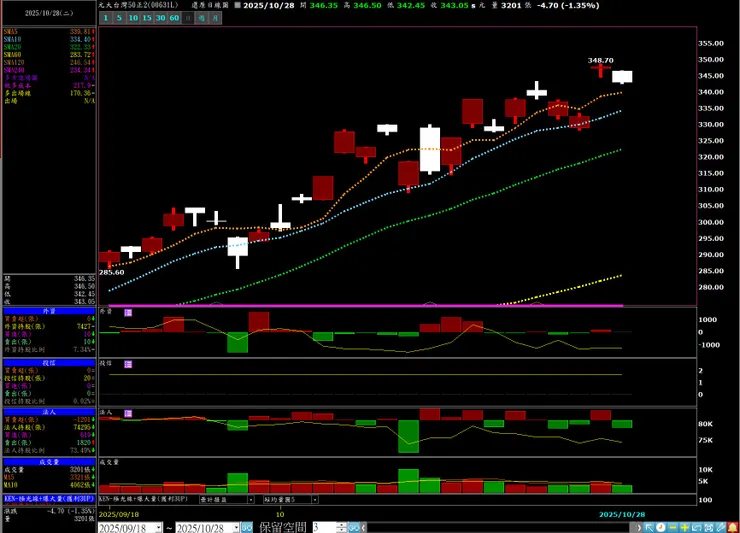Click the undo/return arrow icon

[x=696, y=527]
